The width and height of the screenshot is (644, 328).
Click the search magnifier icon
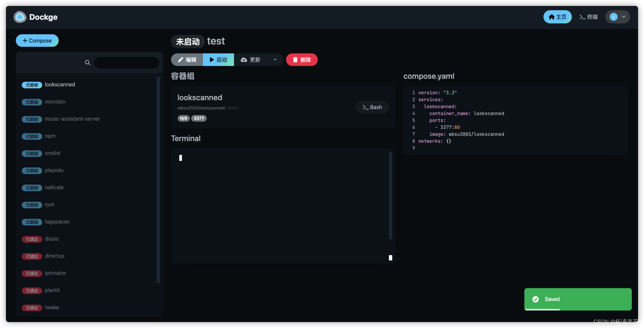[x=87, y=62]
